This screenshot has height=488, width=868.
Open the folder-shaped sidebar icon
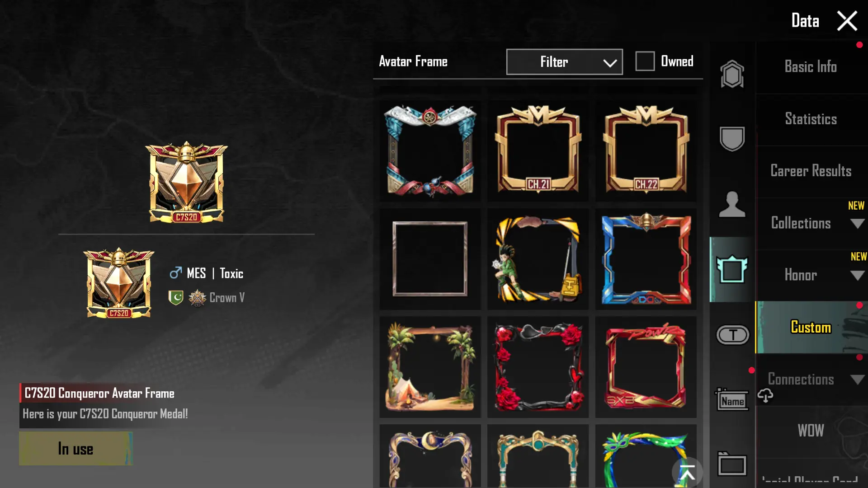click(732, 464)
